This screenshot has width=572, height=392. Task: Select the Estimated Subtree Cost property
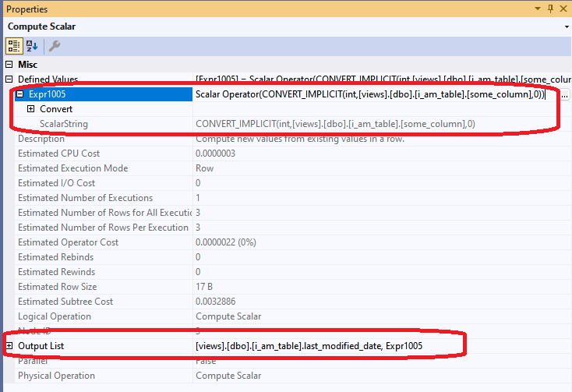[x=65, y=302]
